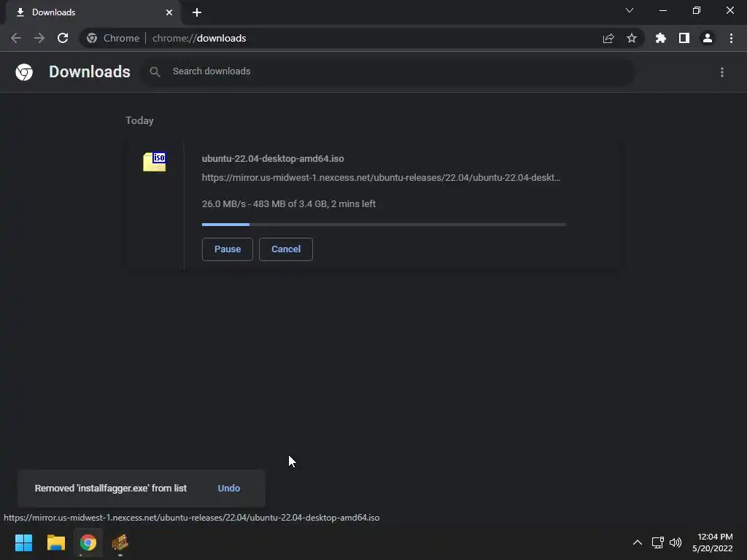
Task: Open a new tab with plus button
Action: [x=197, y=12]
